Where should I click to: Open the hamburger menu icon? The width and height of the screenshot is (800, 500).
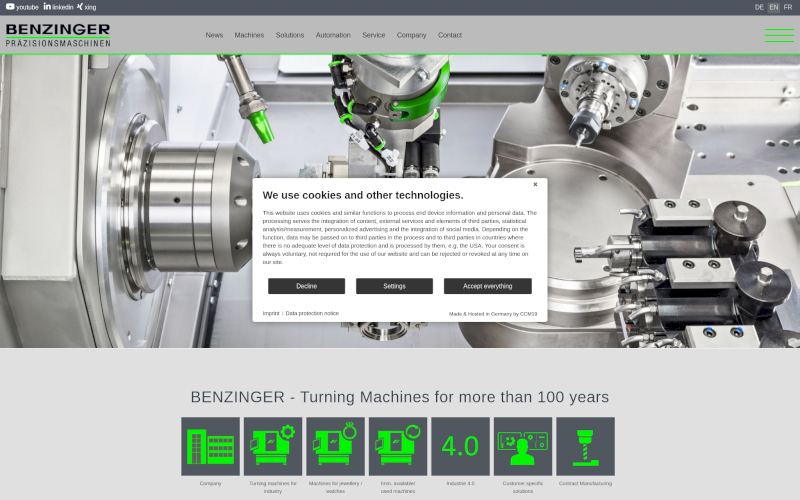[x=778, y=35]
